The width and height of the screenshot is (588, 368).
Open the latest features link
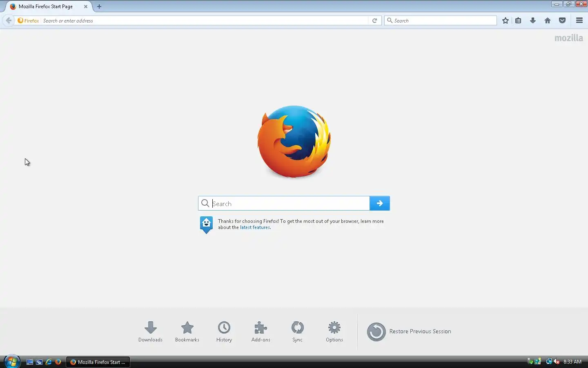pos(255,227)
